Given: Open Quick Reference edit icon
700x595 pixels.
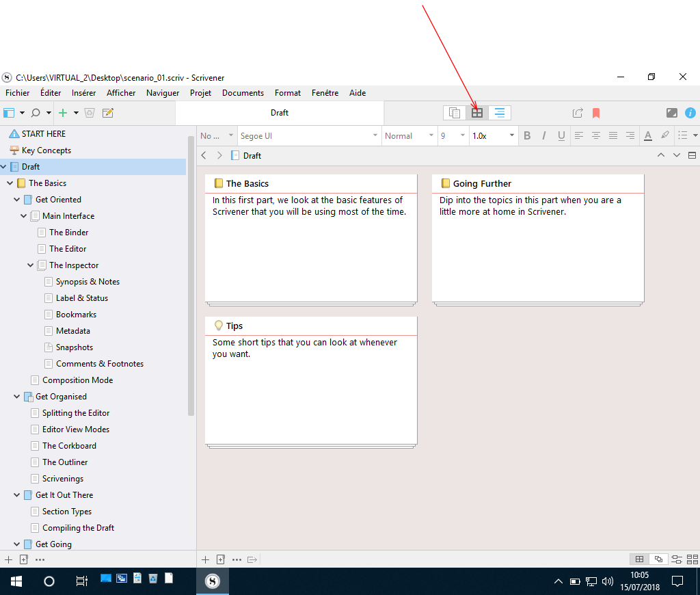Looking at the screenshot, I should click(x=108, y=113).
